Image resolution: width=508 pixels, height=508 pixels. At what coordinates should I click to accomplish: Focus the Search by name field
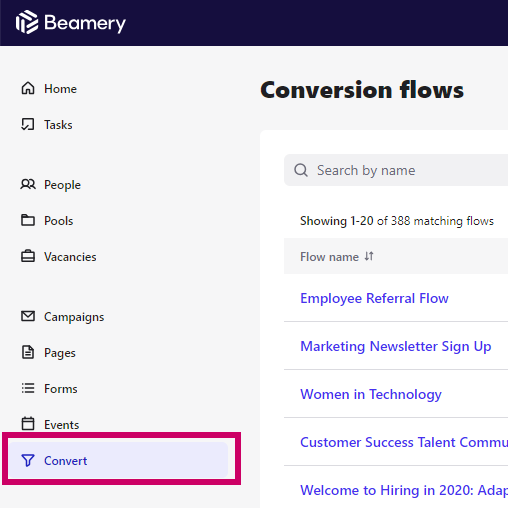coord(396,170)
